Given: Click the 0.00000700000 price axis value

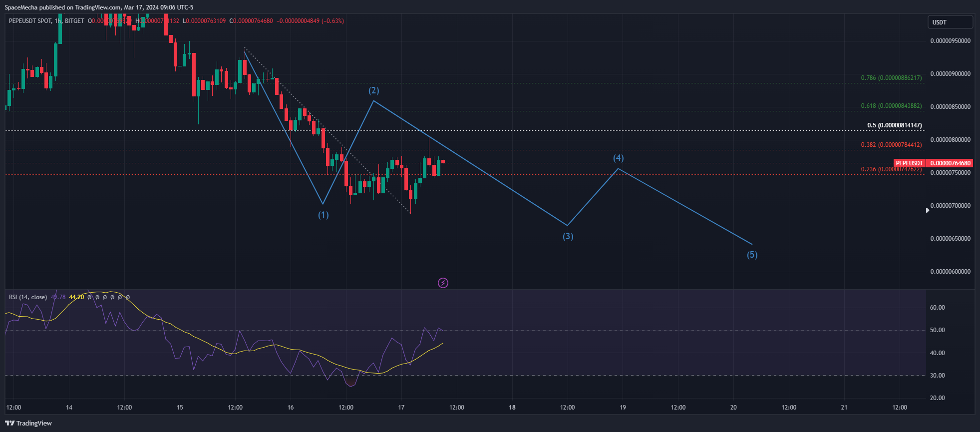Looking at the screenshot, I should 951,206.
